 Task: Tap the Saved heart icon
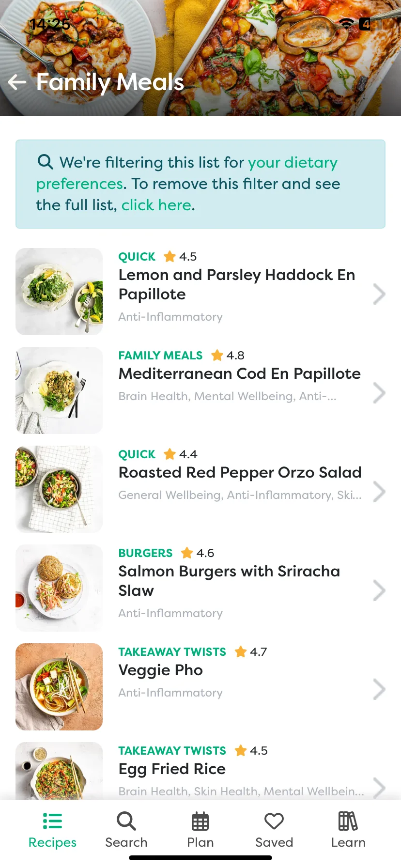pyautogui.click(x=274, y=821)
